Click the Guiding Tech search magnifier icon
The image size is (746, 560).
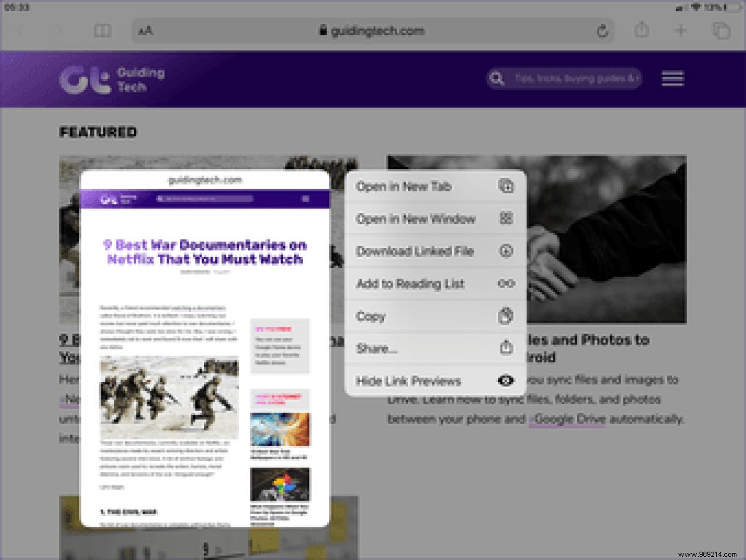coord(496,78)
